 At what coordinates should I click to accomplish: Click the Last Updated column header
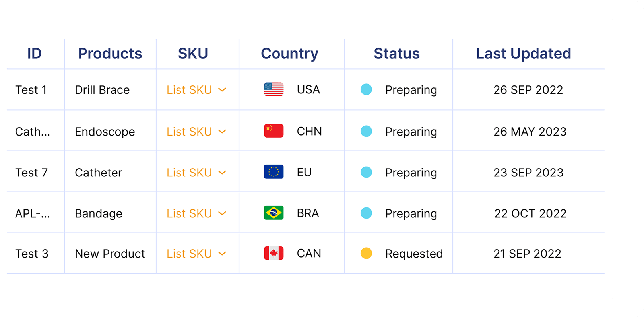coord(524,54)
